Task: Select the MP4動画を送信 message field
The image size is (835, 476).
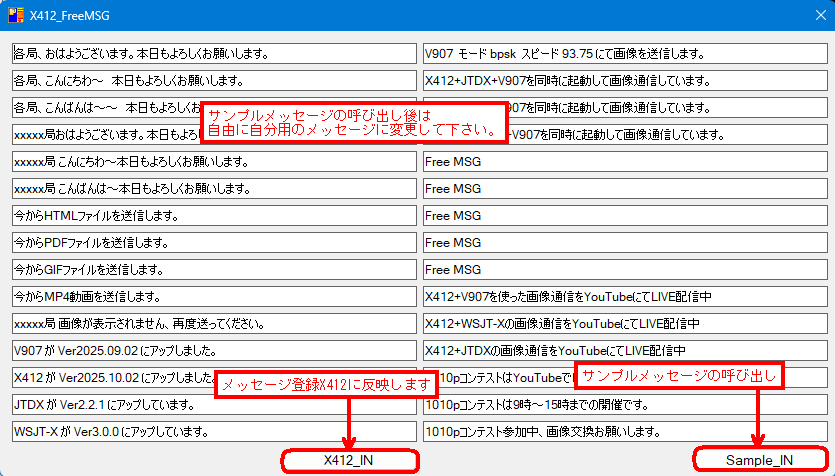Action: point(214,296)
